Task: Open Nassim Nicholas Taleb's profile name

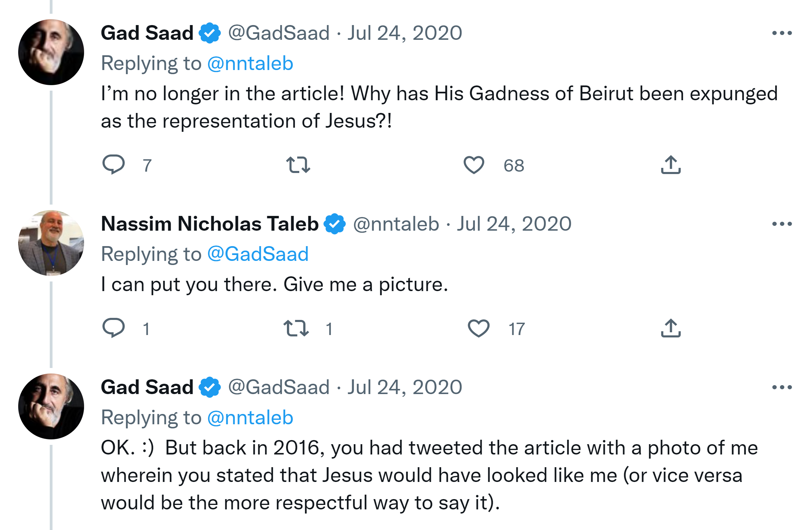Action: 210,224
